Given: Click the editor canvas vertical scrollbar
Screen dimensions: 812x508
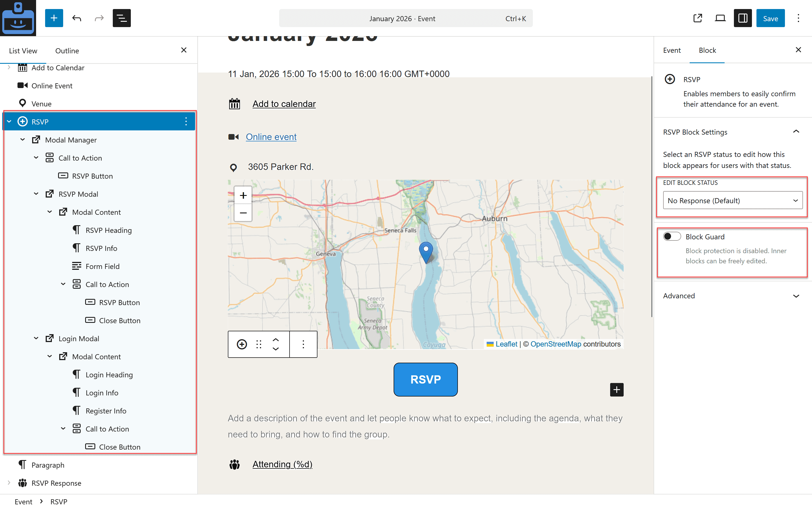Looking at the screenshot, I should (652, 196).
